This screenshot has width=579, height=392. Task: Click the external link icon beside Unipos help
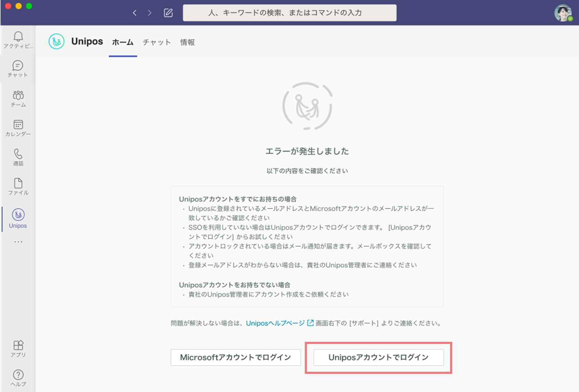[x=310, y=323]
